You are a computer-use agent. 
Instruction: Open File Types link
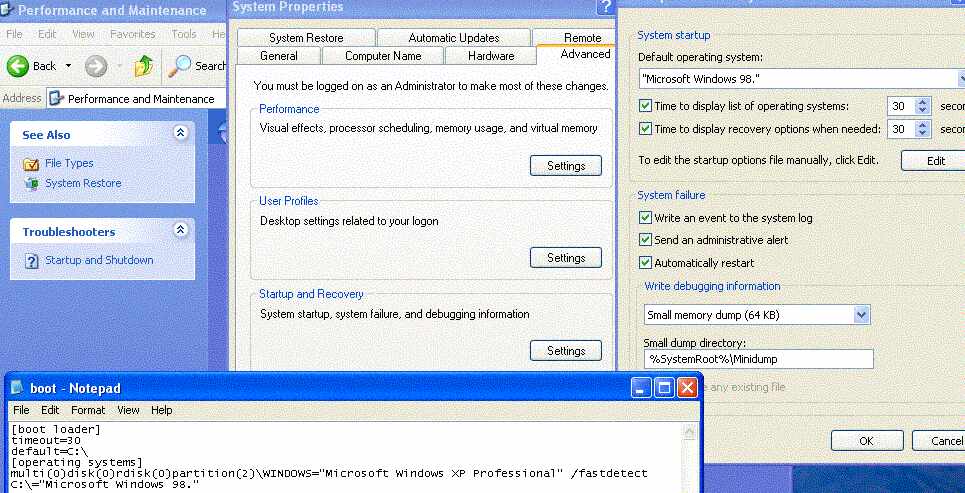[x=69, y=163]
